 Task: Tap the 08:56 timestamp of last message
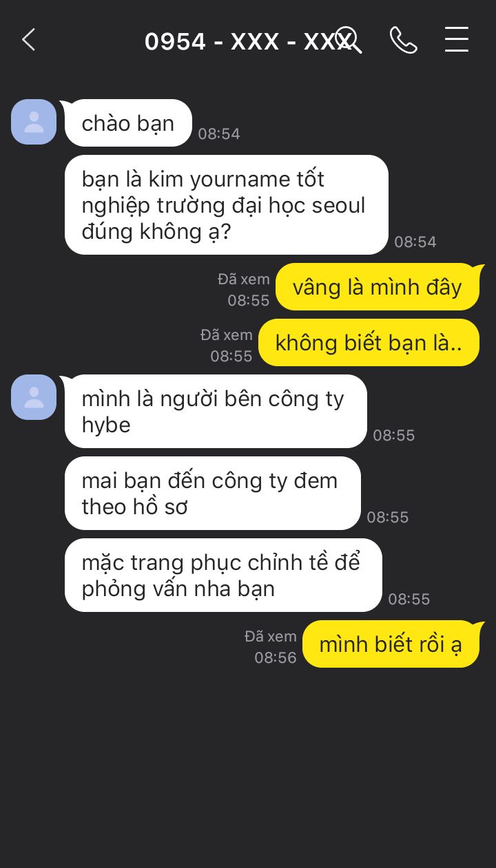276,658
